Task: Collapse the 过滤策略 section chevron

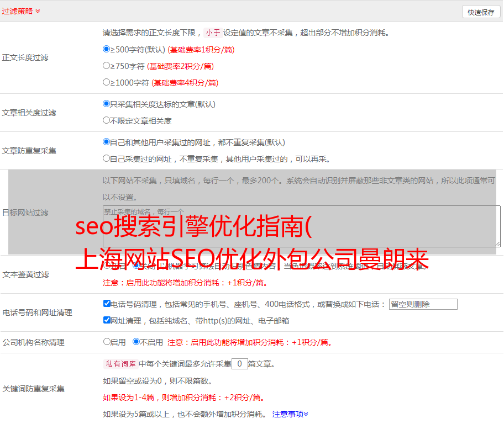Action: pyautogui.click(x=38, y=11)
